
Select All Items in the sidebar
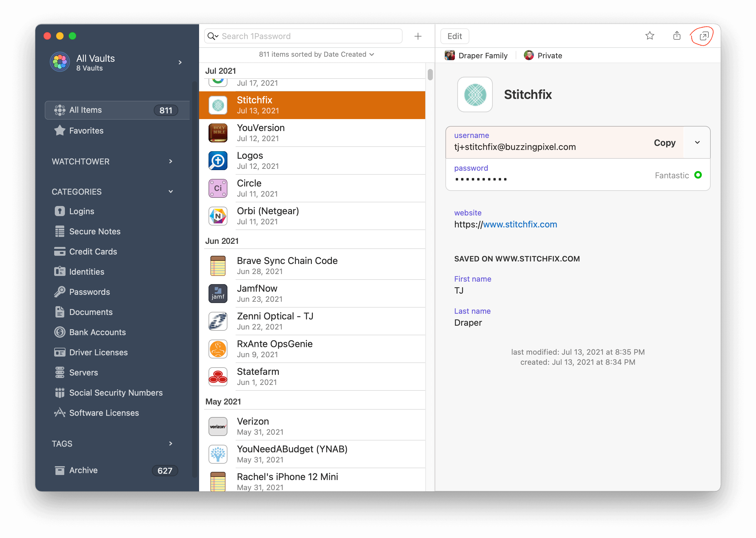pyautogui.click(x=117, y=110)
